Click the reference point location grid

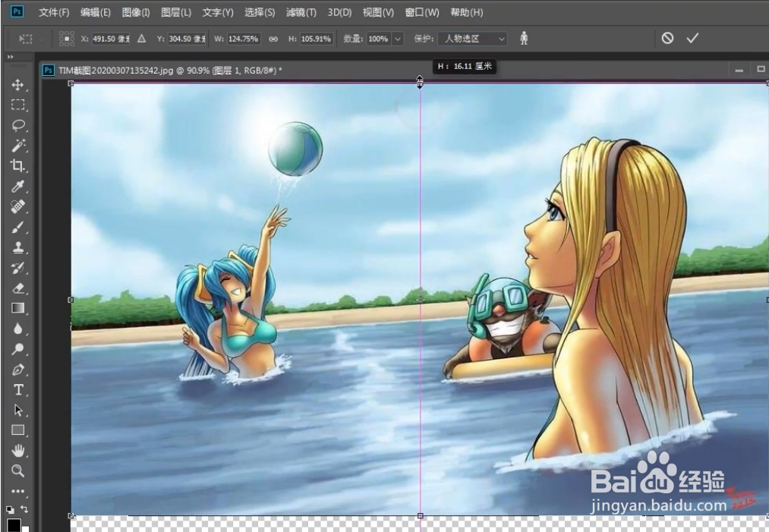click(x=67, y=39)
